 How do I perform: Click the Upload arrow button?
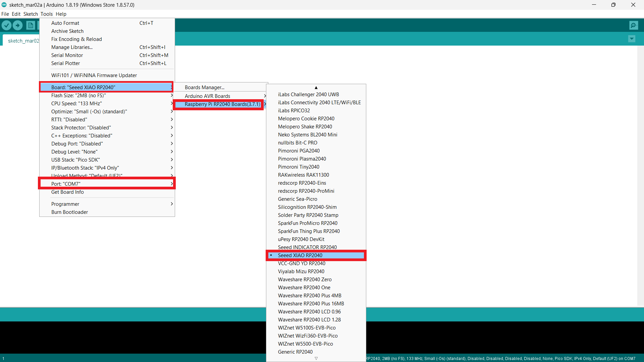[17, 25]
